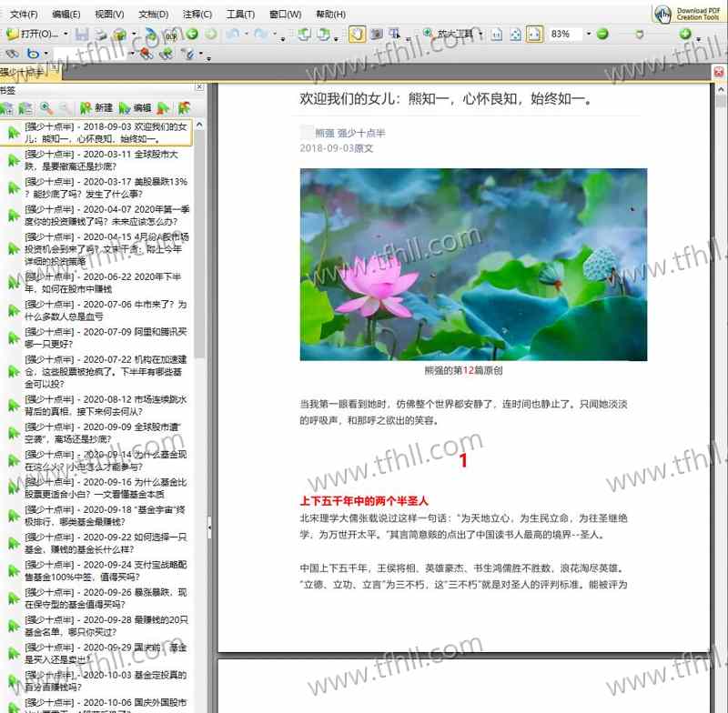Toggle the actual size page view
This screenshot has width=728, height=713.
coord(497,35)
